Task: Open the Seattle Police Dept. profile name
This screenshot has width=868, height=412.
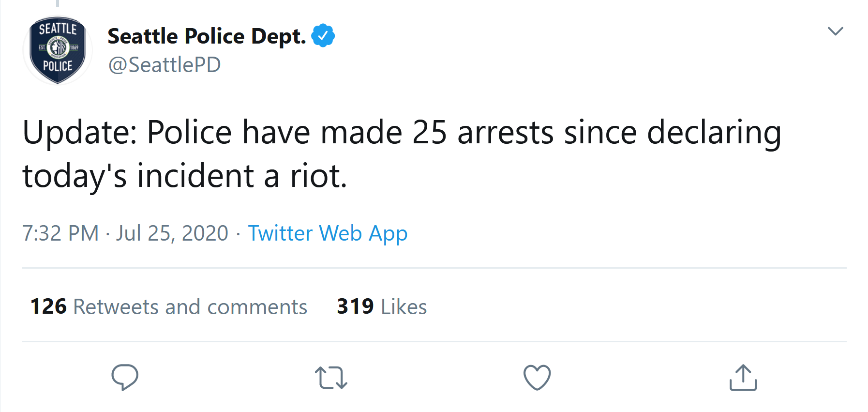Action: (x=207, y=36)
